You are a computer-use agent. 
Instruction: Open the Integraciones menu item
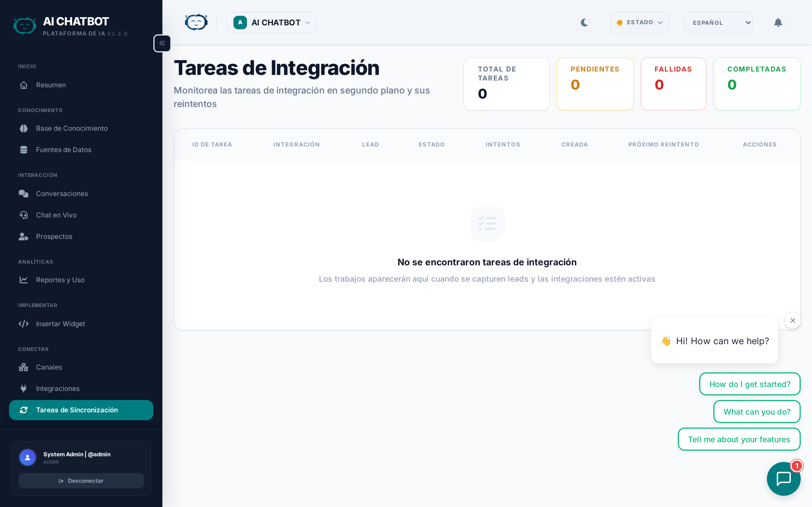click(58, 389)
